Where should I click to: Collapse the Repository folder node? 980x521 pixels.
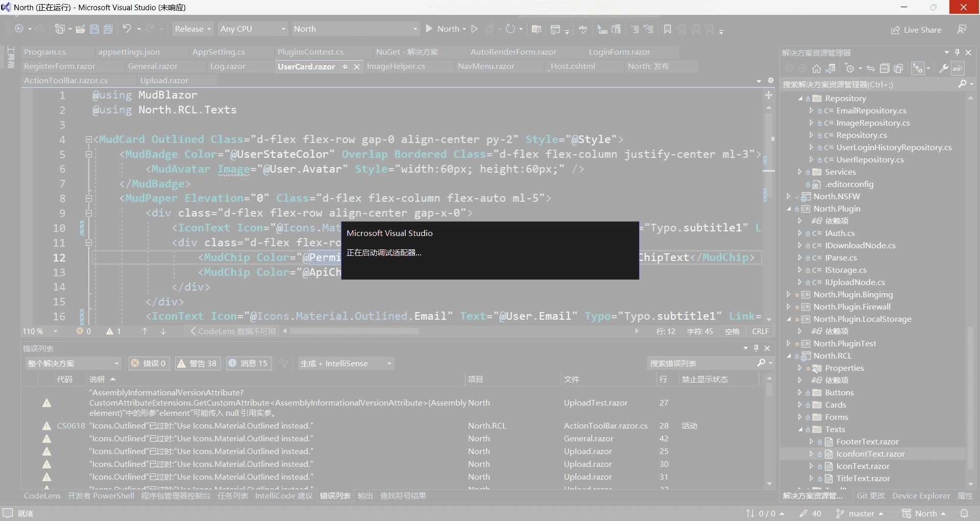(x=800, y=99)
